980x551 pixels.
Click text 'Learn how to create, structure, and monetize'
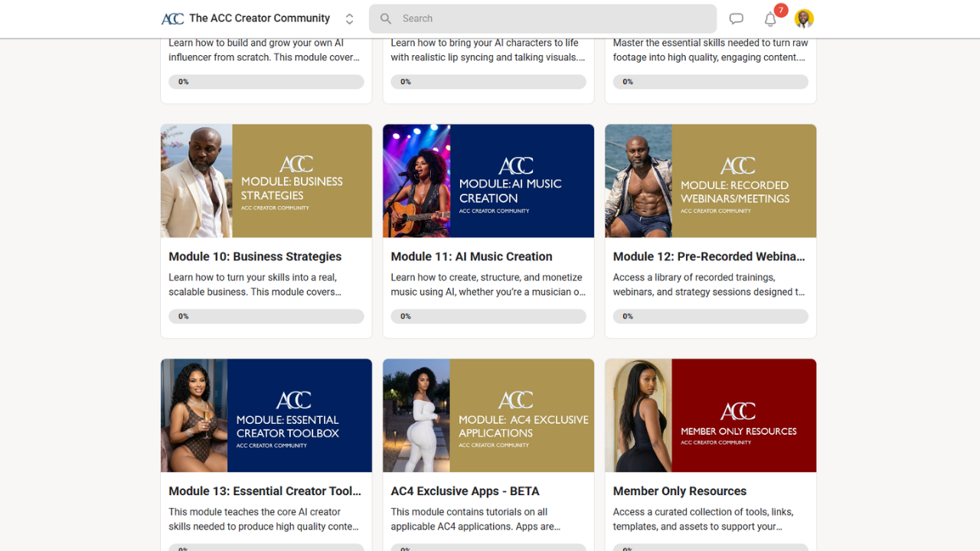click(x=487, y=277)
